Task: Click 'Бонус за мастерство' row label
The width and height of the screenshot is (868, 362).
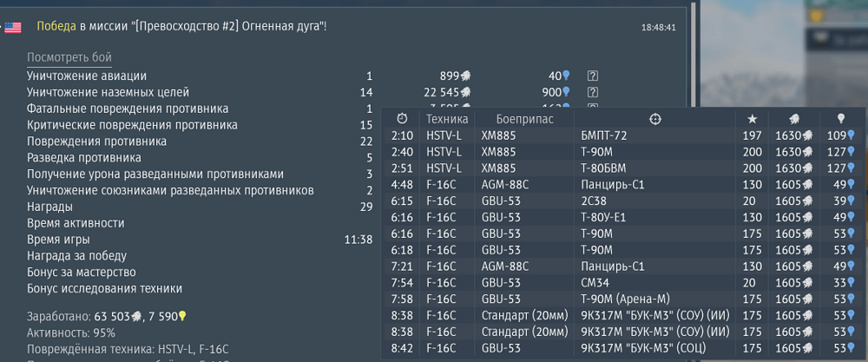Action: [x=82, y=273]
